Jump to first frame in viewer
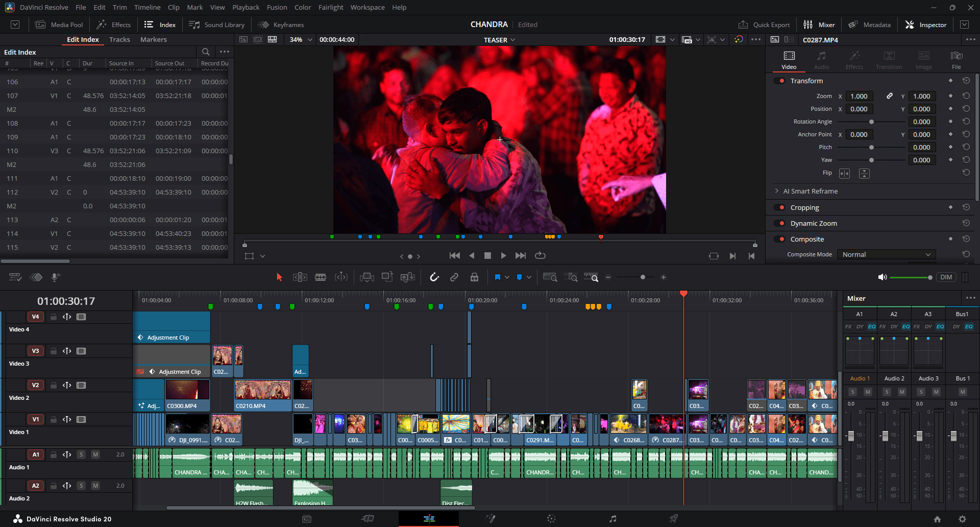 (454, 255)
